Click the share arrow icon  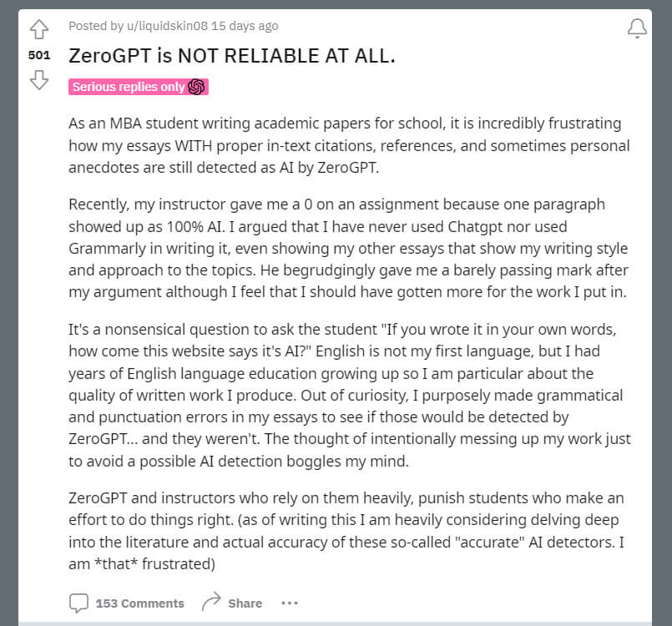tap(210, 603)
